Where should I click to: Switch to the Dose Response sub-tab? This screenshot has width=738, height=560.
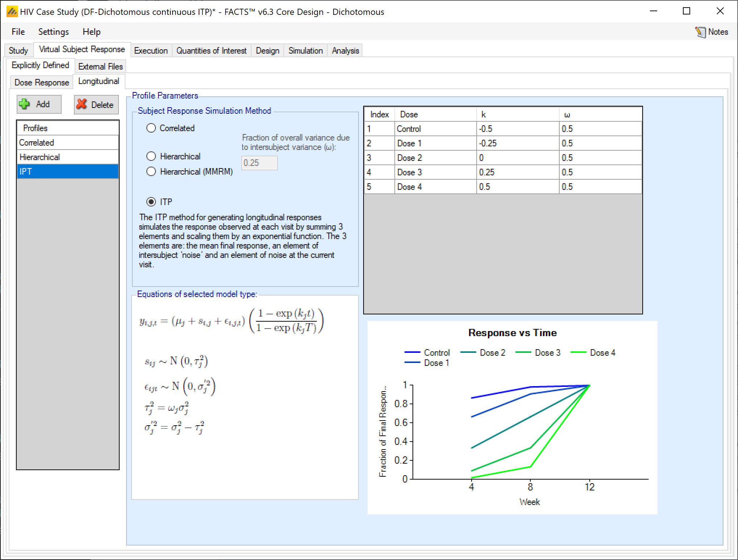point(42,83)
